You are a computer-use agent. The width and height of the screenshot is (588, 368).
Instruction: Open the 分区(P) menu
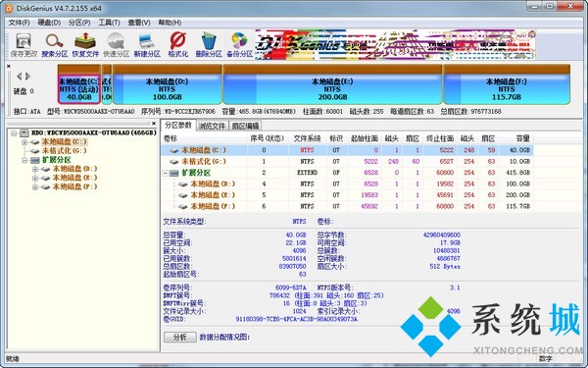(x=79, y=23)
